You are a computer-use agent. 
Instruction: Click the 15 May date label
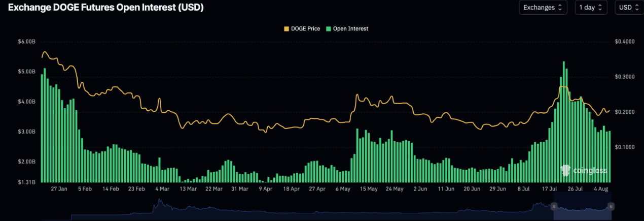point(369,188)
